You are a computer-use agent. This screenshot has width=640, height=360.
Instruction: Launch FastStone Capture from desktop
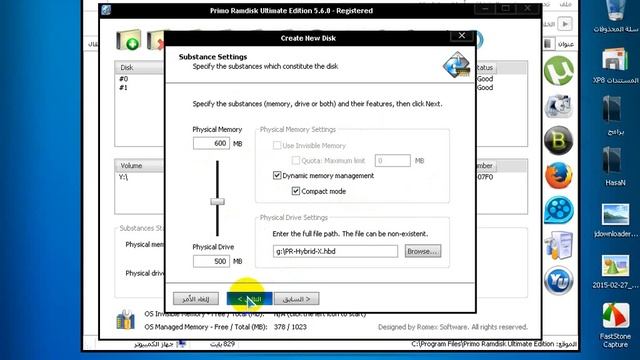(x=615, y=325)
